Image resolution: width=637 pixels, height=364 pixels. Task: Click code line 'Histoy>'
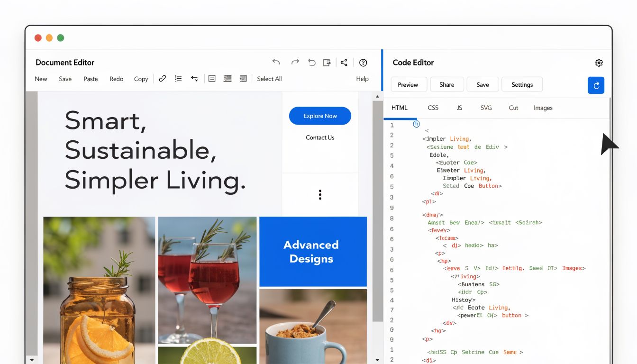coord(464,300)
